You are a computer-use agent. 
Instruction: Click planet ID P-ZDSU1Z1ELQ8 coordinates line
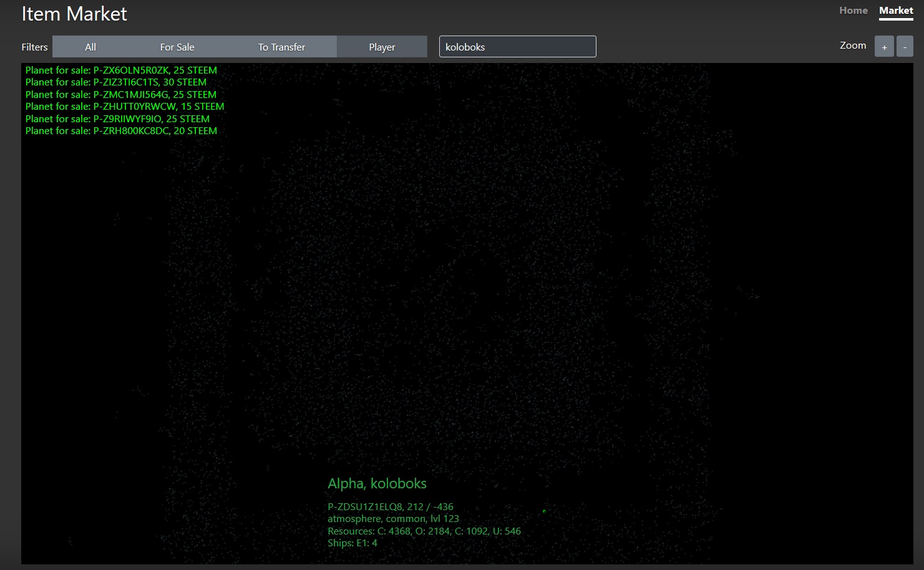391,506
